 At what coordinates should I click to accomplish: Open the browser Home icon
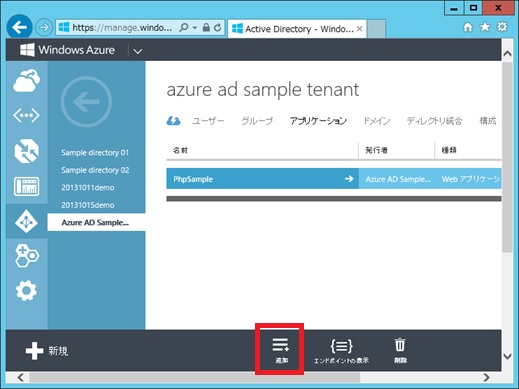(468, 27)
